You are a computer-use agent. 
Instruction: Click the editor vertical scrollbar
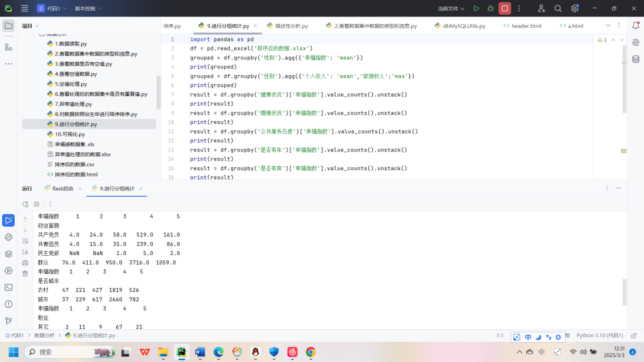tap(624, 79)
